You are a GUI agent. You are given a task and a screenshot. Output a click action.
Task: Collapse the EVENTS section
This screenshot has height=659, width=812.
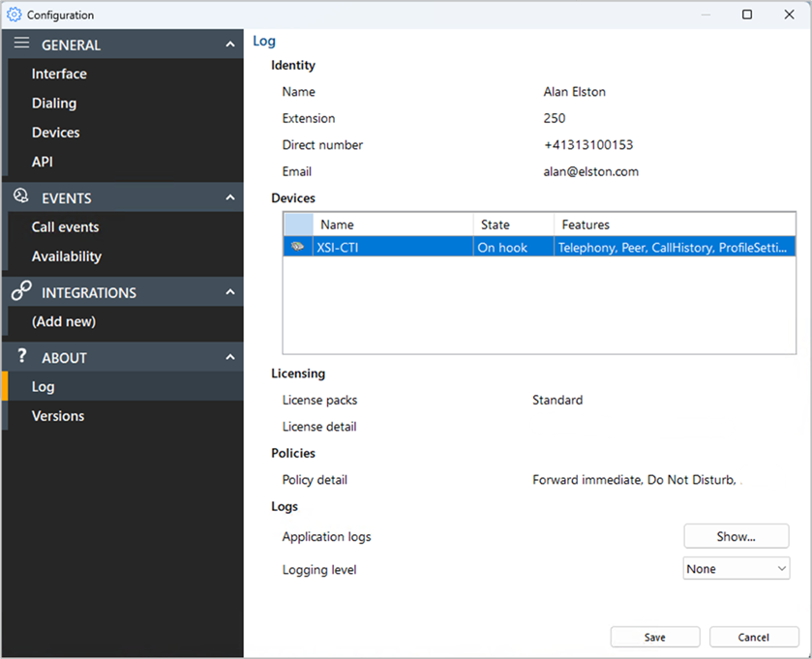tap(229, 196)
